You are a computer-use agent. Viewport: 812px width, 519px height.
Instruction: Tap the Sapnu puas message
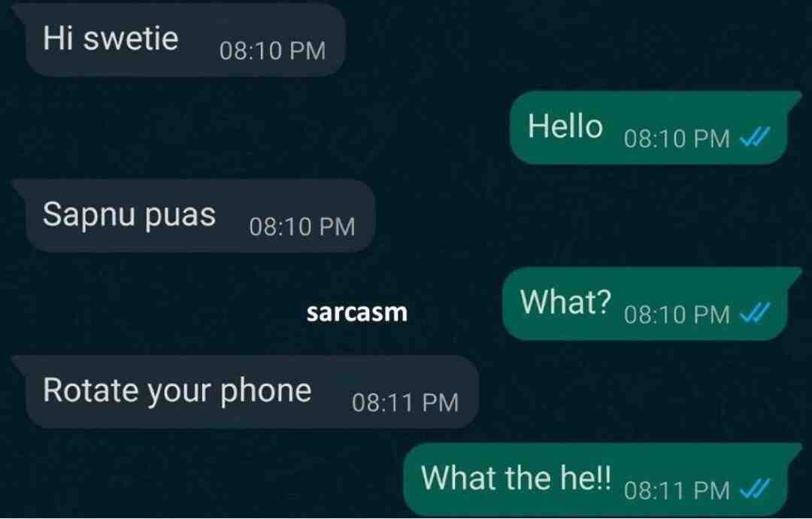click(193, 216)
